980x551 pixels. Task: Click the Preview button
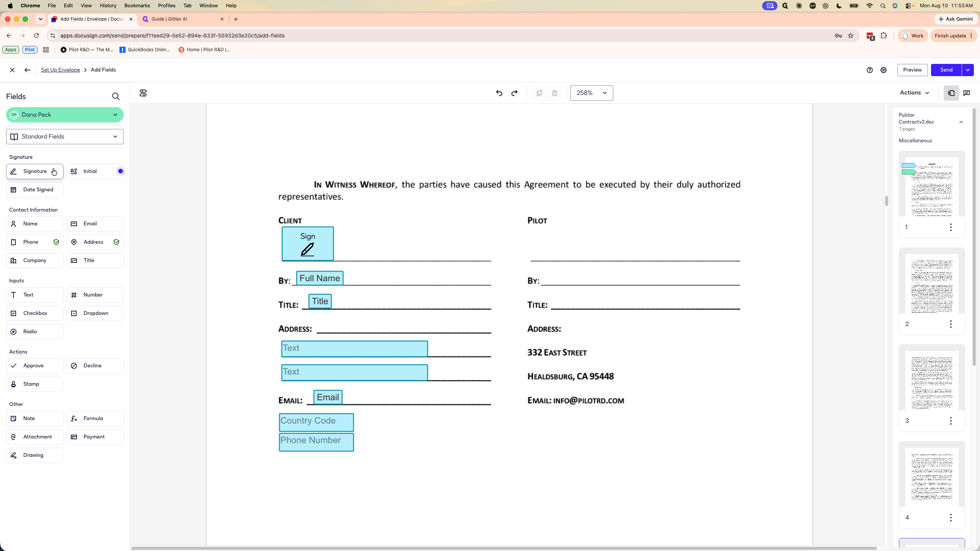(x=912, y=70)
